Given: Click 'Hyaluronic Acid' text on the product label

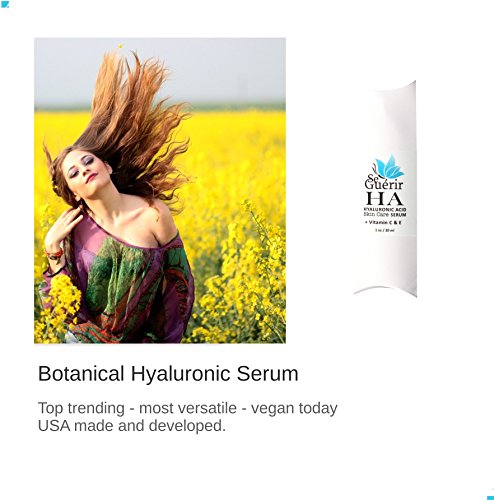Looking at the screenshot, I should [x=385, y=209].
